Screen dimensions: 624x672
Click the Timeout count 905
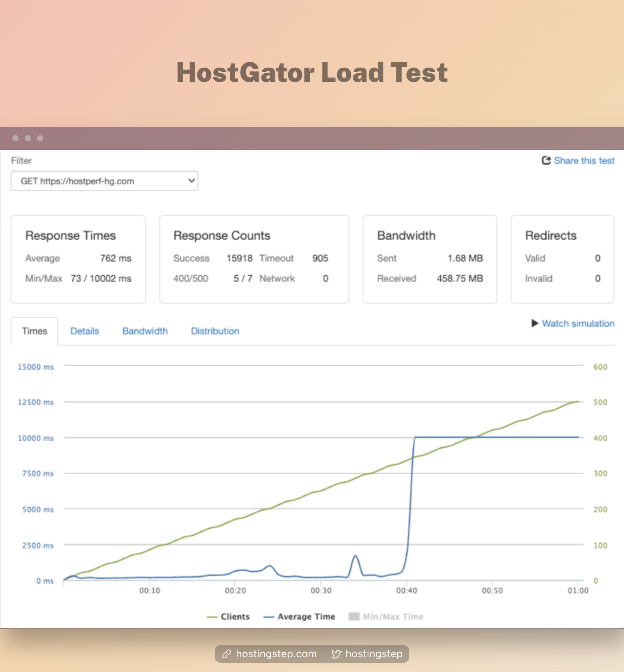(320, 258)
